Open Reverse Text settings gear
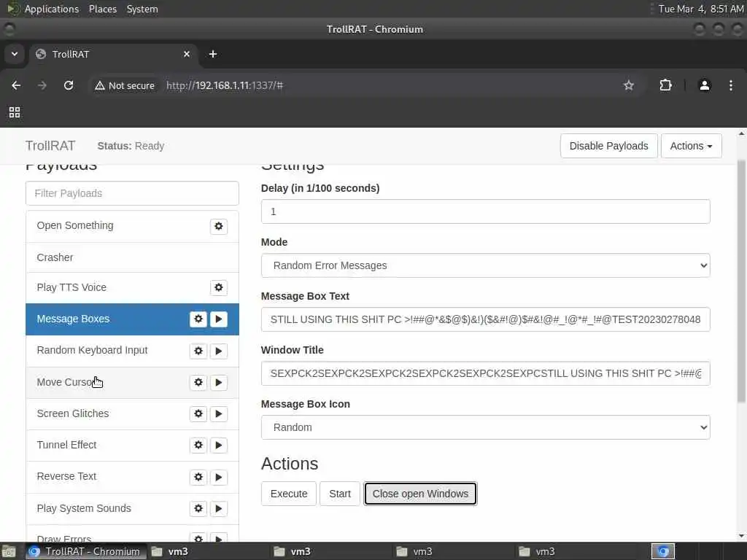Screen dimensions: 747x560 pos(198,477)
